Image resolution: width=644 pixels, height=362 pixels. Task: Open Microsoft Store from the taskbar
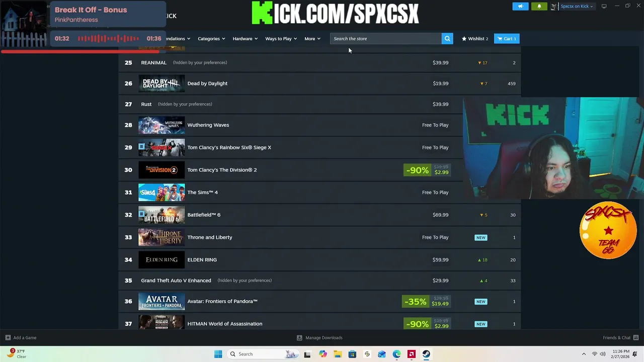coord(352,354)
